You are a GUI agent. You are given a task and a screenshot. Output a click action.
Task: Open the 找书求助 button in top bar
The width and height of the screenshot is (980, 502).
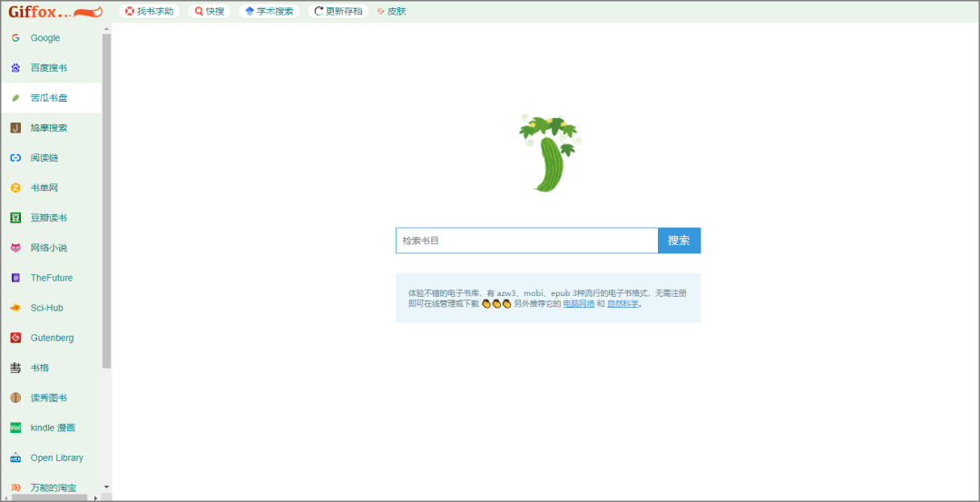pyautogui.click(x=149, y=12)
